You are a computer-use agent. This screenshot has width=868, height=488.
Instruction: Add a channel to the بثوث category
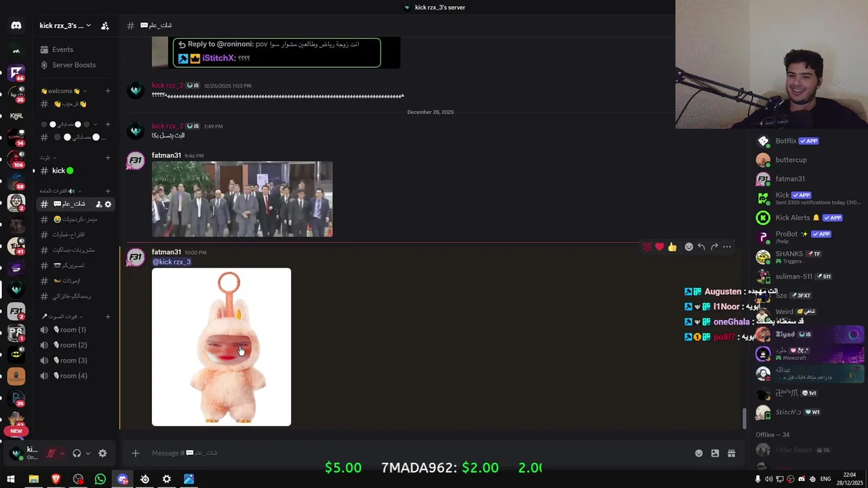click(x=108, y=158)
